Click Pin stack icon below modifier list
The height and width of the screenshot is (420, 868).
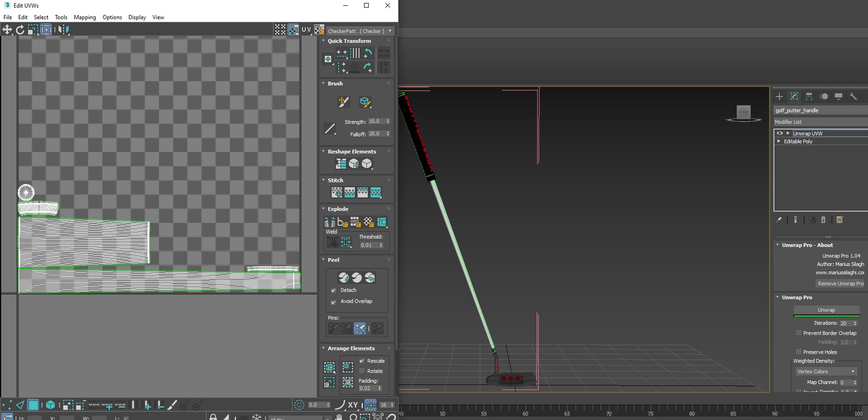[779, 220]
